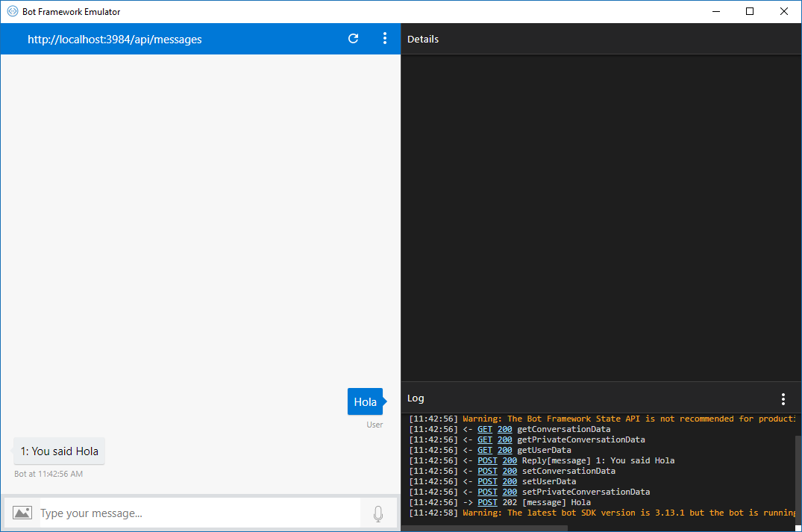Click the refresh conversation icon
802x532 pixels.
(353, 38)
